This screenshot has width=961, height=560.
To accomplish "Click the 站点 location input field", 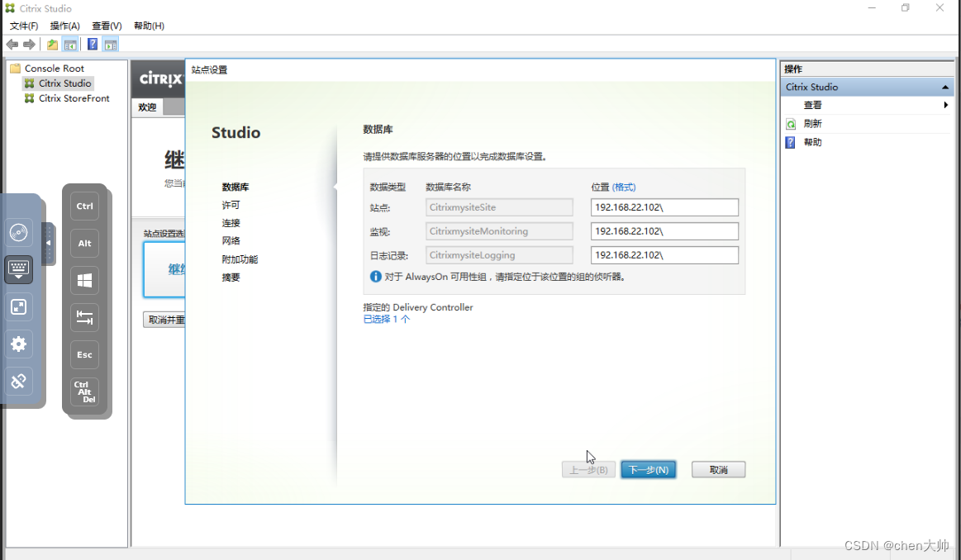I will pyautogui.click(x=664, y=207).
